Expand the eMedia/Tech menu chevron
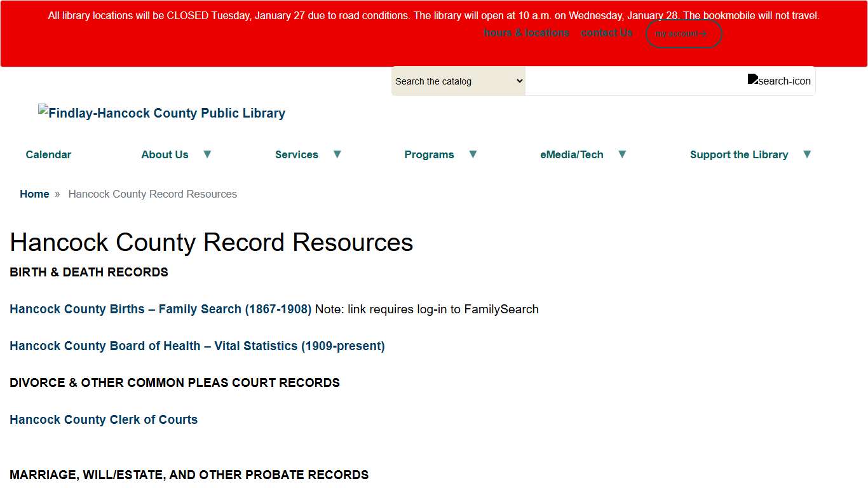The height and width of the screenshot is (488, 868). (x=622, y=154)
